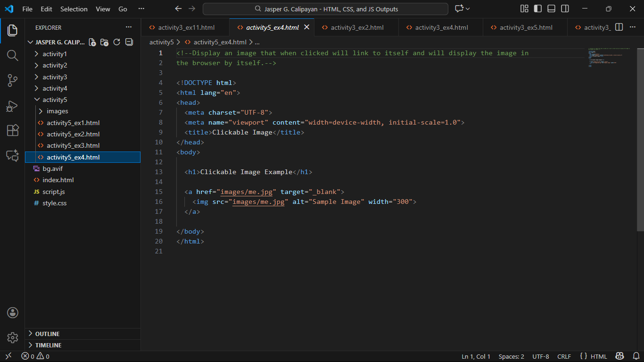Click the Split Editor Right icon
Screen dimensions: 644x362
tap(619, 27)
